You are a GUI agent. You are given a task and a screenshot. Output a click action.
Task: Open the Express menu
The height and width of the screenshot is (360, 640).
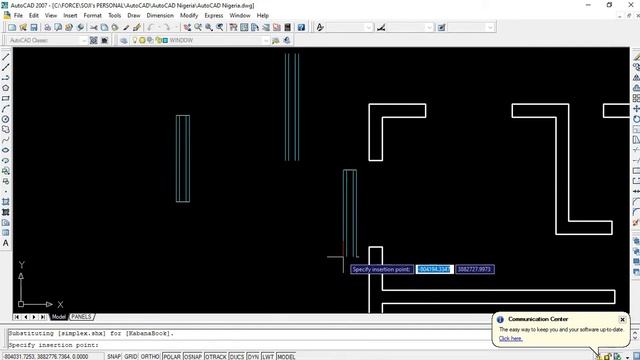coord(214,16)
